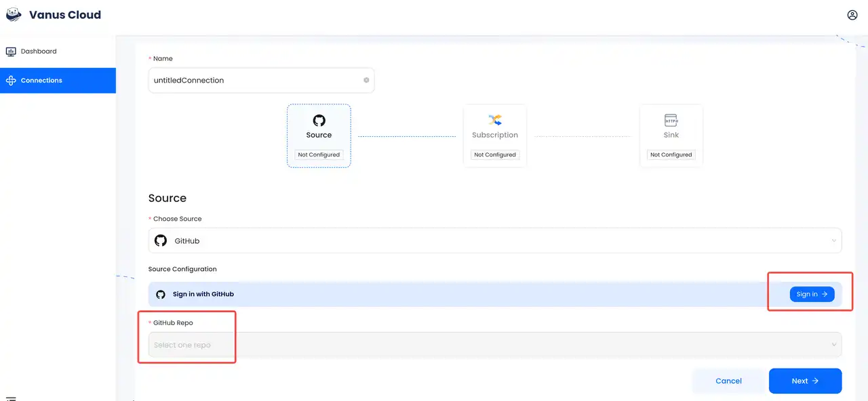Click the Not Configured badge under Source
This screenshot has width=868, height=401.
[x=319, y=154]
